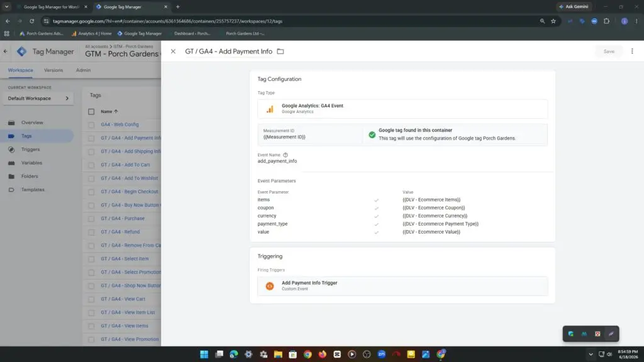The image size is (644, 362).
Task: Open Folders in the sidebar
Action: click(x=30, y=176)
